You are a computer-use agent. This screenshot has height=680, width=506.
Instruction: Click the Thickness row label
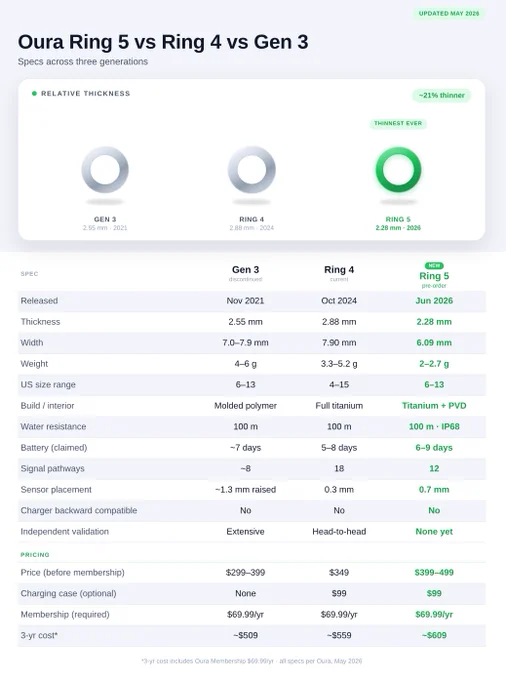(x=40, y=322)
